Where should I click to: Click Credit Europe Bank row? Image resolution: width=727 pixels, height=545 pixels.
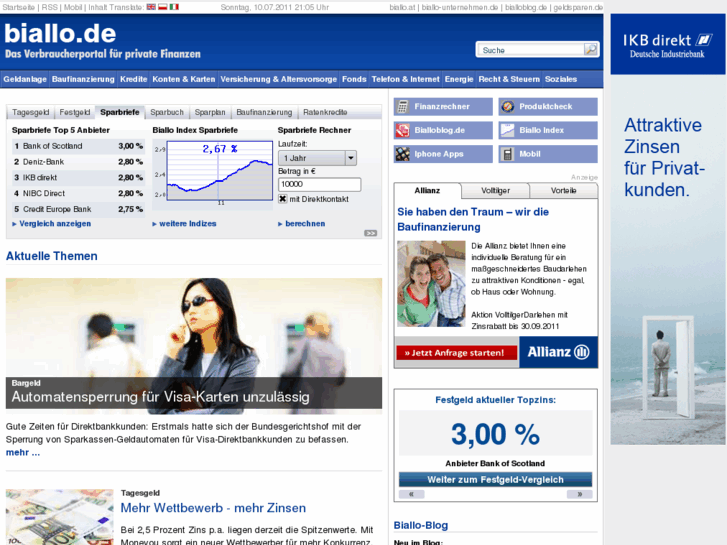[78, 209]
